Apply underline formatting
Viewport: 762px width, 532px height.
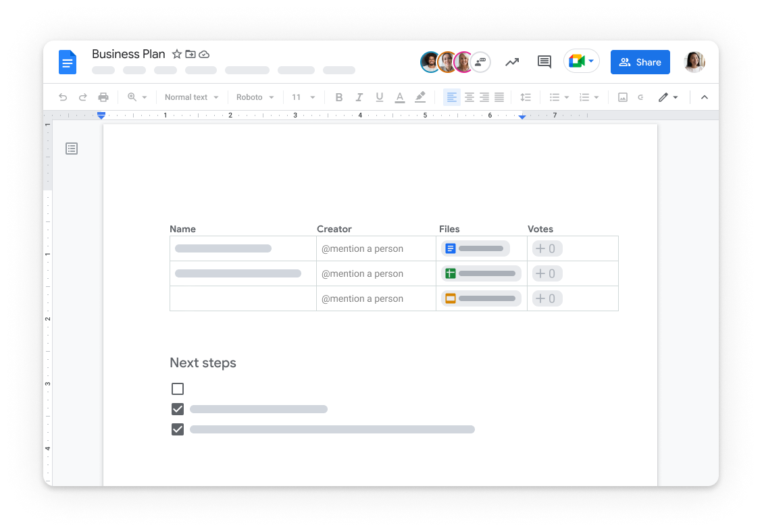click(380, 97)
